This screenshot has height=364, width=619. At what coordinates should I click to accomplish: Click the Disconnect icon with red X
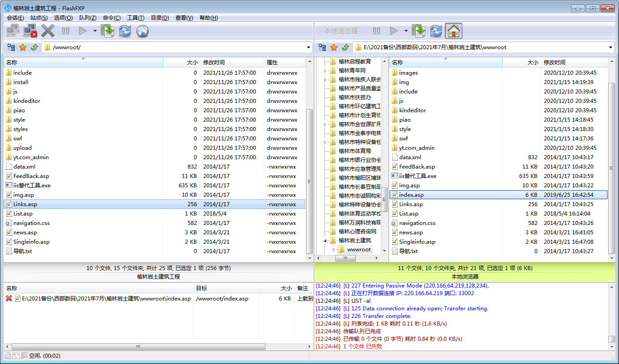tap(30, 31)
